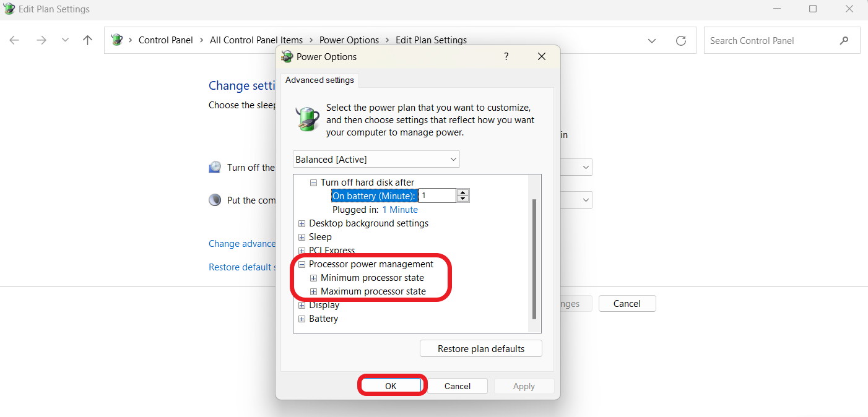Click the Back navigation arrow
Image resolution: width=868 pixels, height=417 pixels.
pos(14,40)
